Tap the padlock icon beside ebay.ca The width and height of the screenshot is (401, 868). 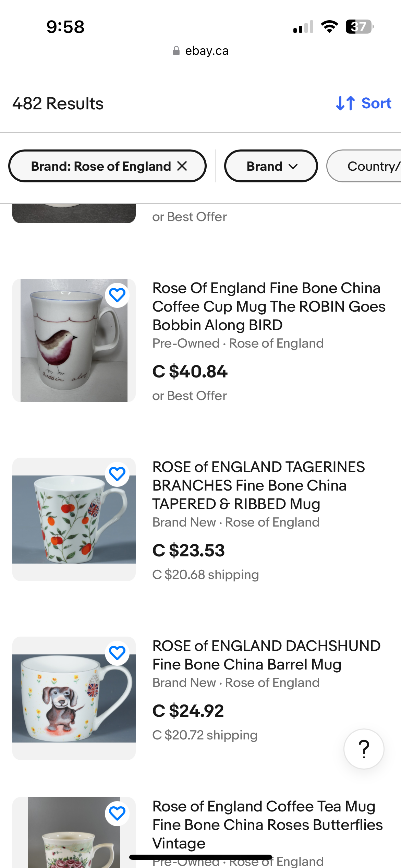(x=176, y=51)
